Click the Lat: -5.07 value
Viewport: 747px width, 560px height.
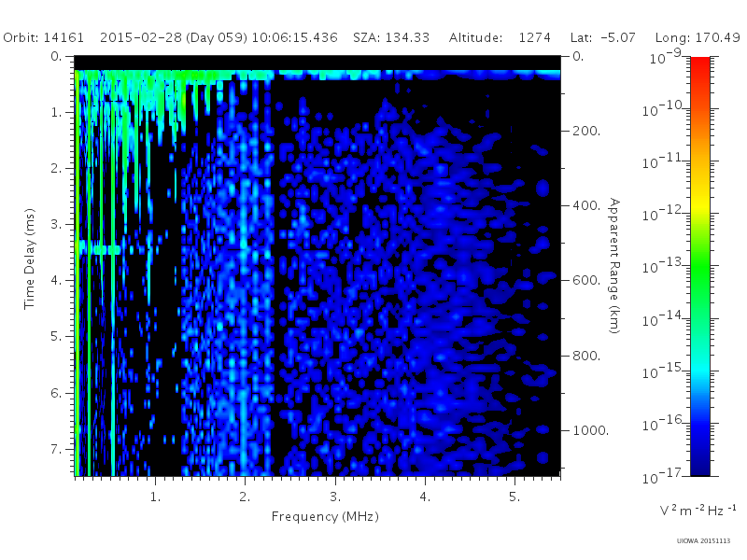(x=602, y=37)
